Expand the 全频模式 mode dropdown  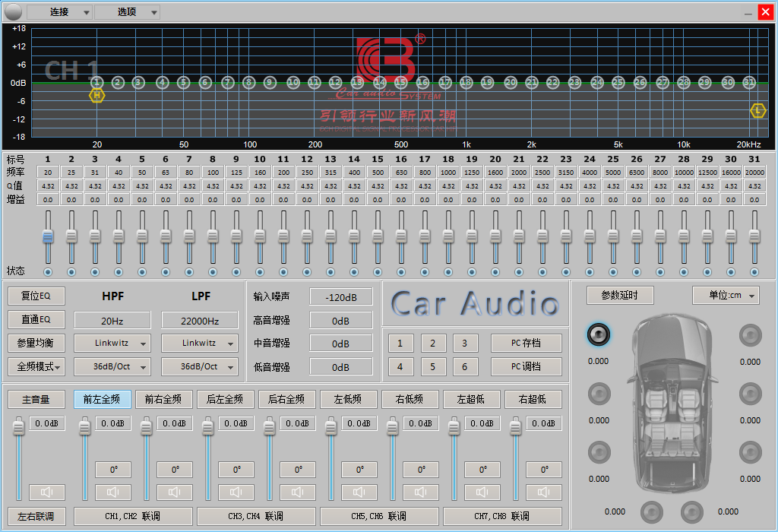36,367
